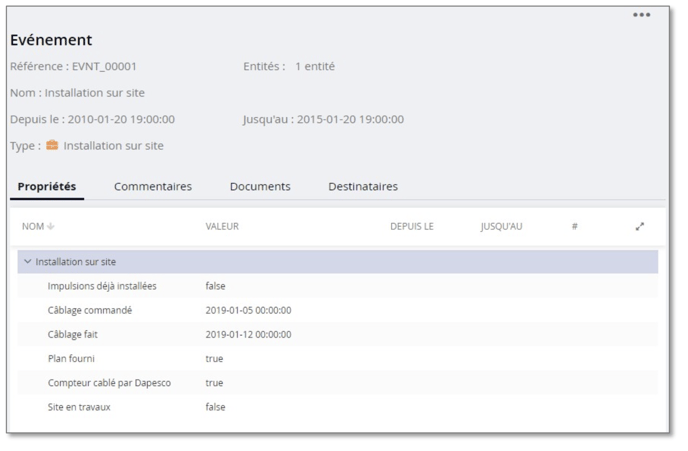
Task: Click the Evénement panel title
Action: click(51, 40)
